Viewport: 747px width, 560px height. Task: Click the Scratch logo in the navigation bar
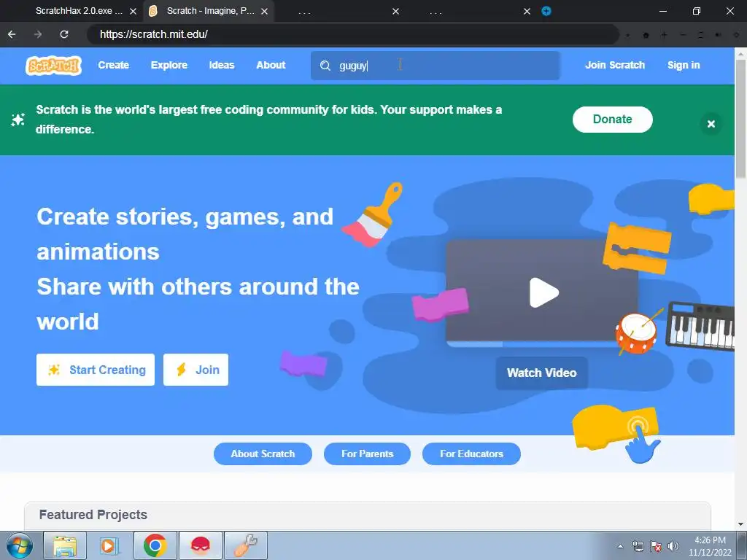click(53, 65)
